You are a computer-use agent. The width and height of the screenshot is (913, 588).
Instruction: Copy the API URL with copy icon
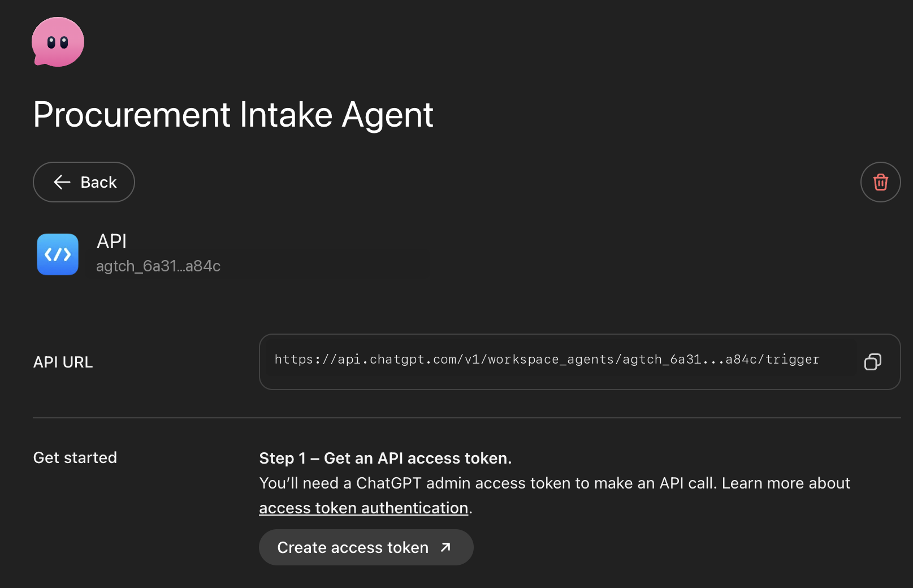[872, 362]
